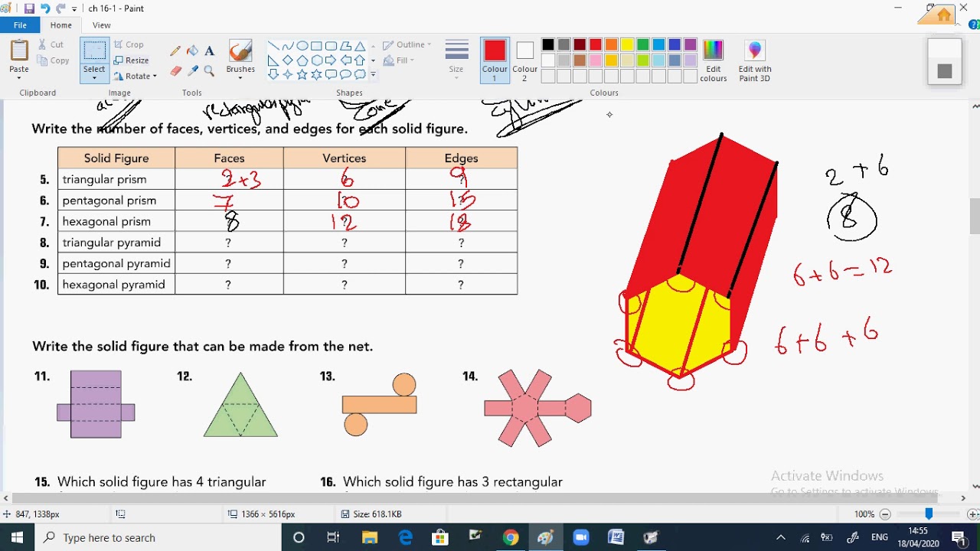The image size is (980, 551).
Task: Choose the Line shape
Action: [273, 46]
